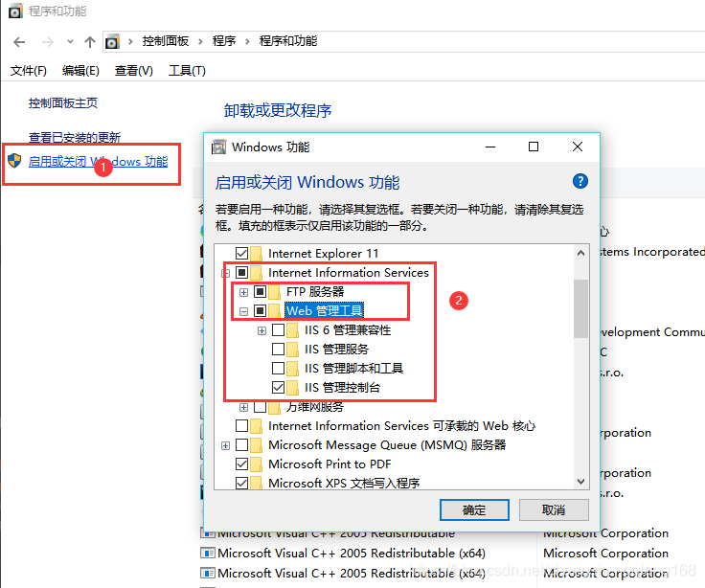Expand Microsoft Message Queue (MSMQ) tree node
Image resolution: width=705 pixels, height=588 pixels.
coord(226,445)
